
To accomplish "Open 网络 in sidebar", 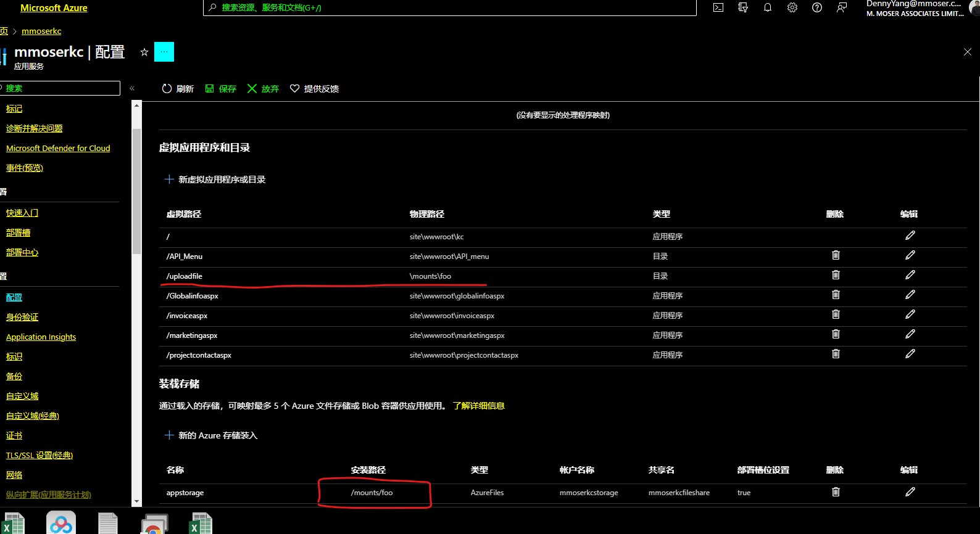I will pyautogui.click(x=14, y=475).
